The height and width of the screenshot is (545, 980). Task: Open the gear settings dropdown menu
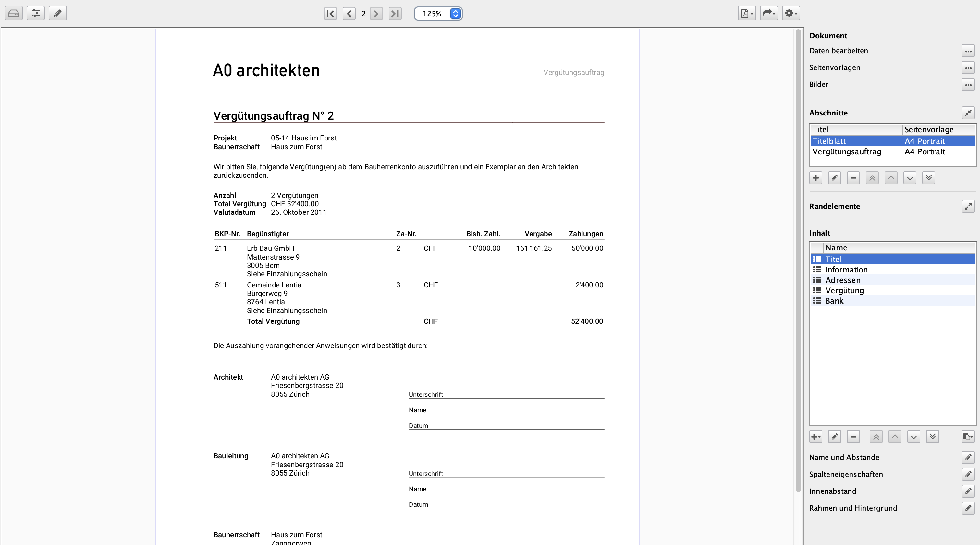791,13
